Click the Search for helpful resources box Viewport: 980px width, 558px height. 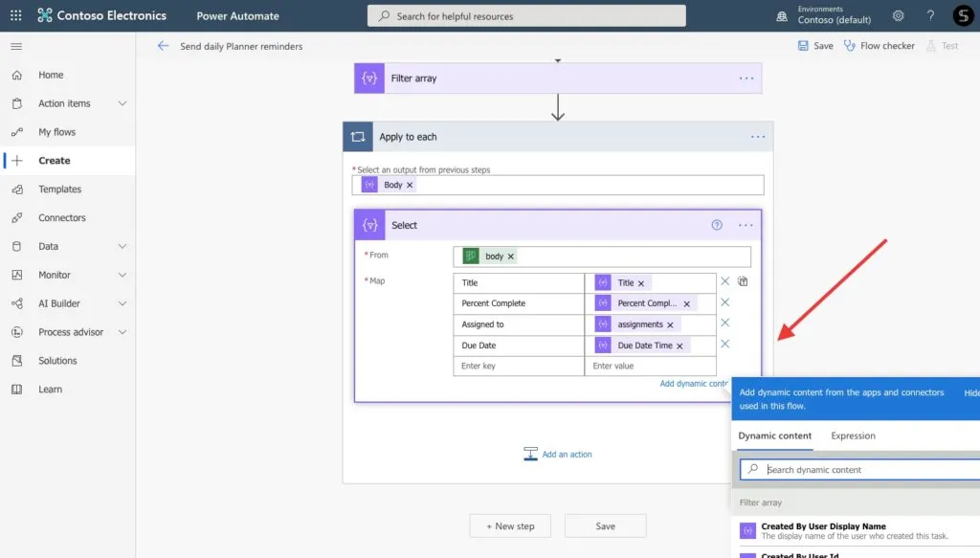tap(526, 15)
